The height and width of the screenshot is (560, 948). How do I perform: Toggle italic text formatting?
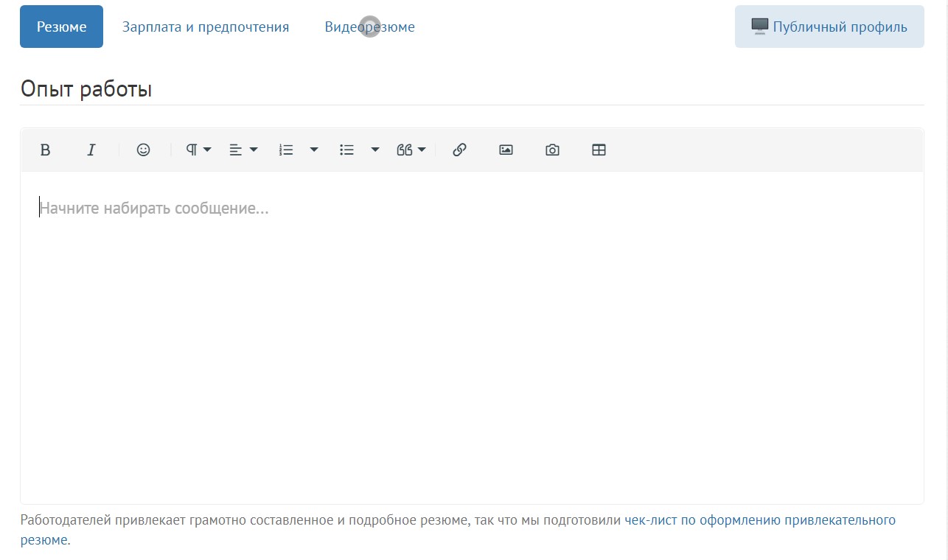[91, 150]
